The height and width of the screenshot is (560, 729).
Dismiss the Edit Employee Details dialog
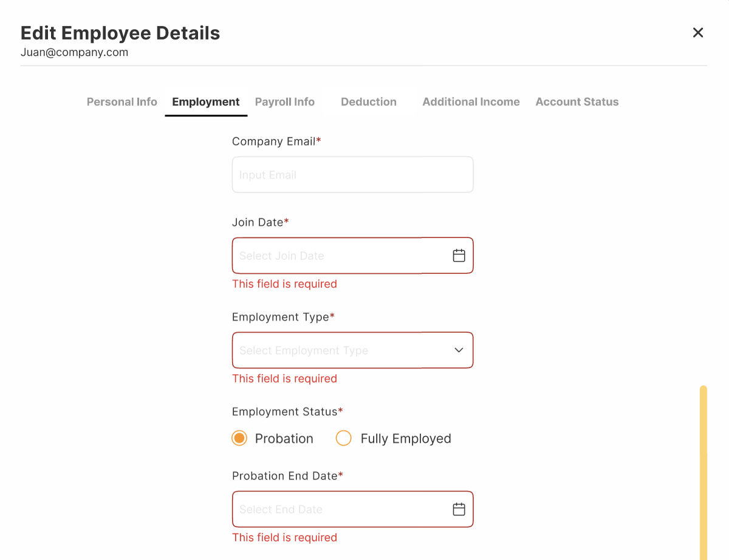697,33
